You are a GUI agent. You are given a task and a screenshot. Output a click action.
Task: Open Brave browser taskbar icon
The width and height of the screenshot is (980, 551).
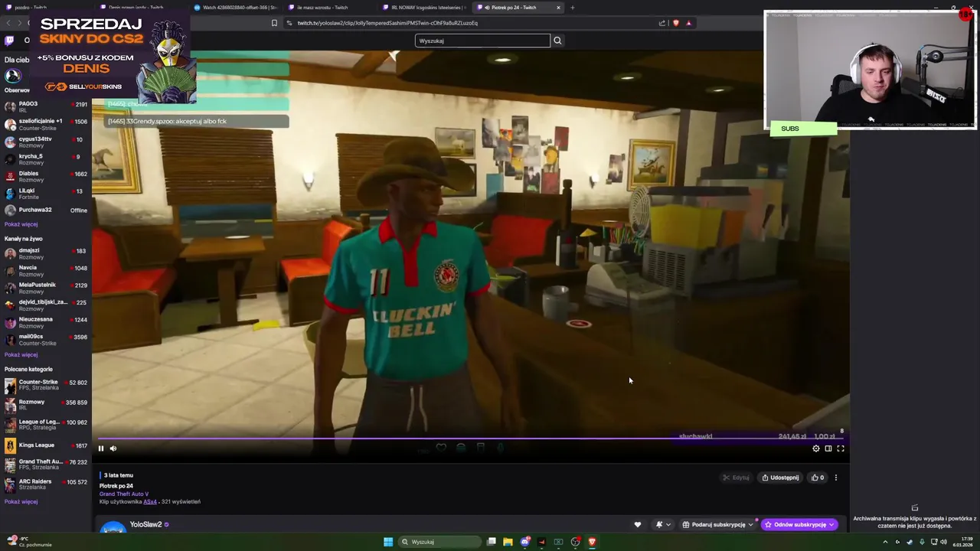592,542
